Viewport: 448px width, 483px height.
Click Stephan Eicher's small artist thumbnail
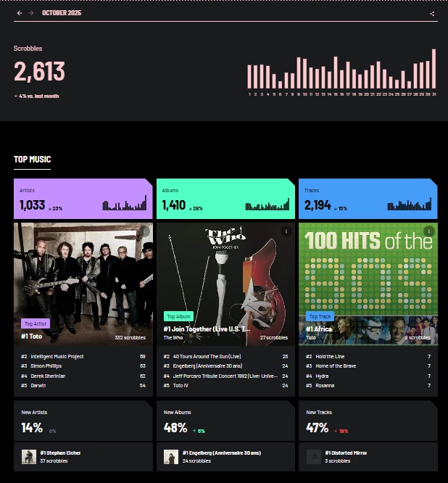tap(29, 457)
